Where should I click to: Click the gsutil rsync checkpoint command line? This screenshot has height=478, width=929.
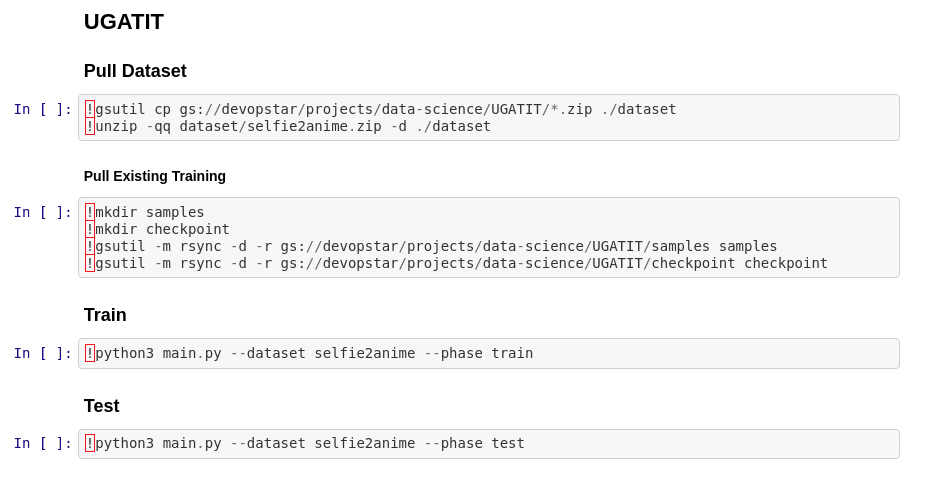[x=461, y=263]
